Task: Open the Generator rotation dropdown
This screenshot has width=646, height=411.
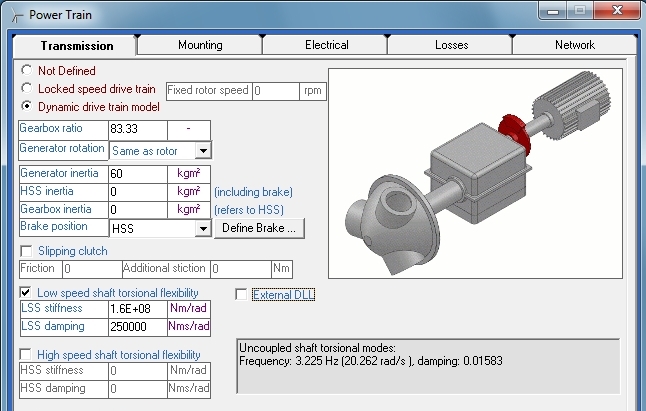Action: click(202, 151)
